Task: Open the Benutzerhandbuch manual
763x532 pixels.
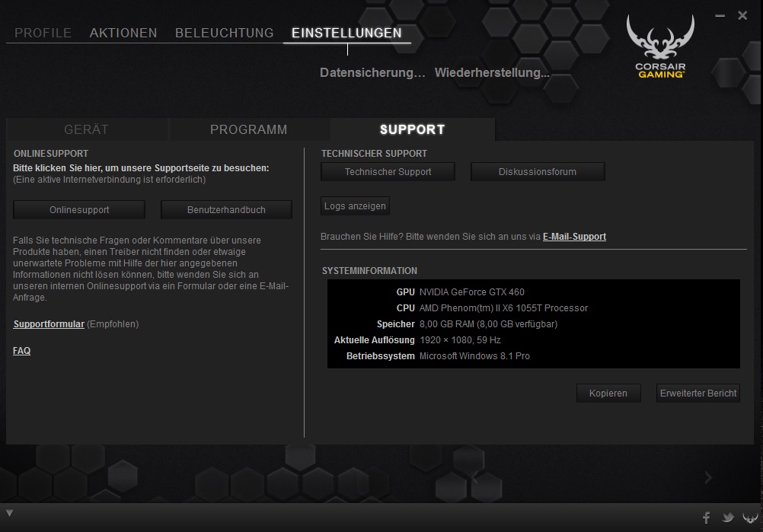Action: [226, 210]
